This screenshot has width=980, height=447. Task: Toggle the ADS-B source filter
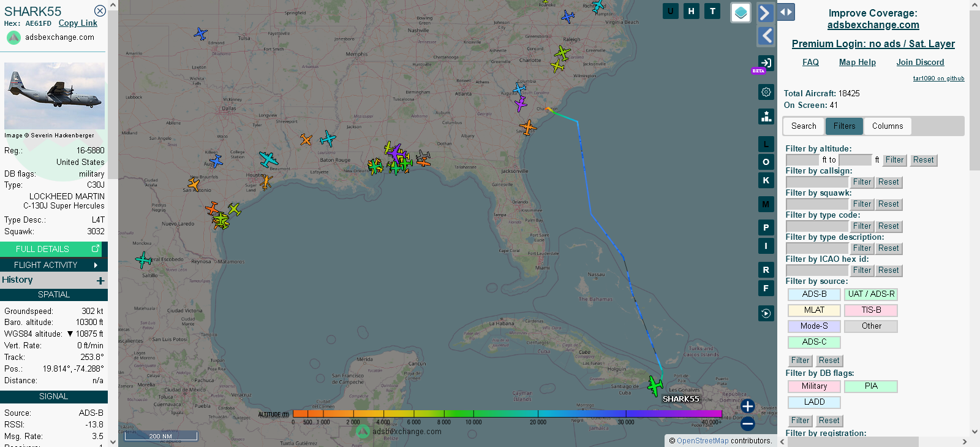(x=814, y=294)
